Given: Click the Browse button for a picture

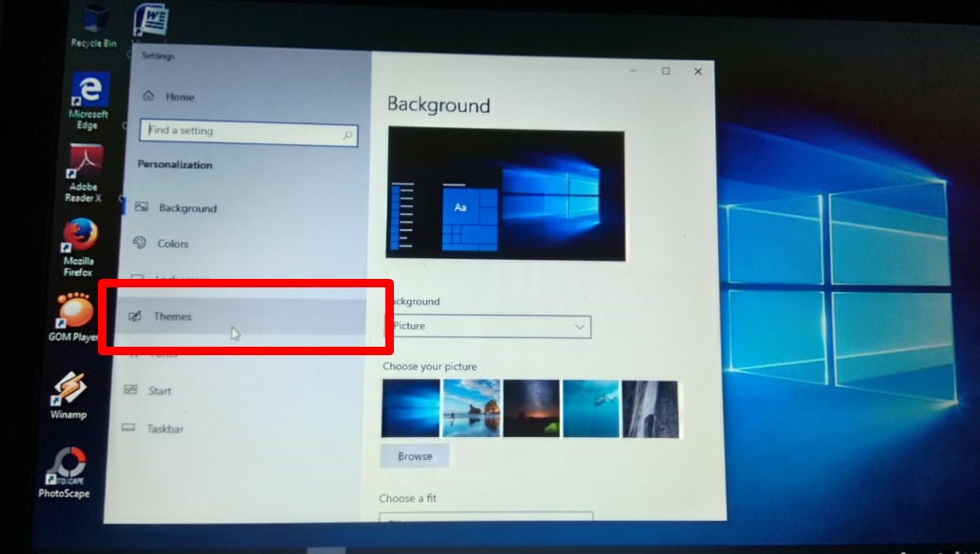Looking at the screenshot, I should pos(415,455).
